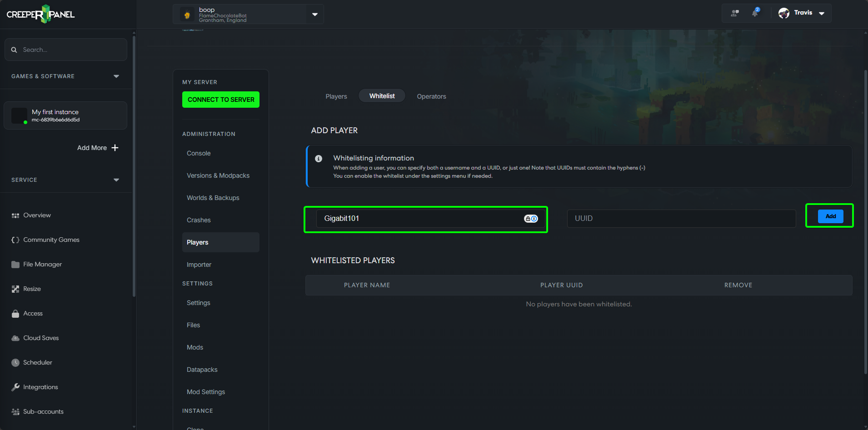Select the Scheduler clock icon
868x430 pixels.
pos(15,362)
